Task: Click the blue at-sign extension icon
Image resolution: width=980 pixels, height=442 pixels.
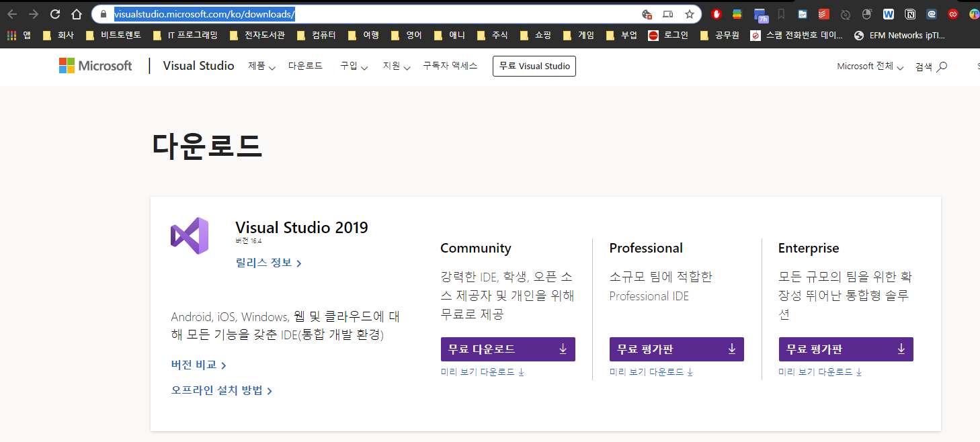Action: (932, 13)
